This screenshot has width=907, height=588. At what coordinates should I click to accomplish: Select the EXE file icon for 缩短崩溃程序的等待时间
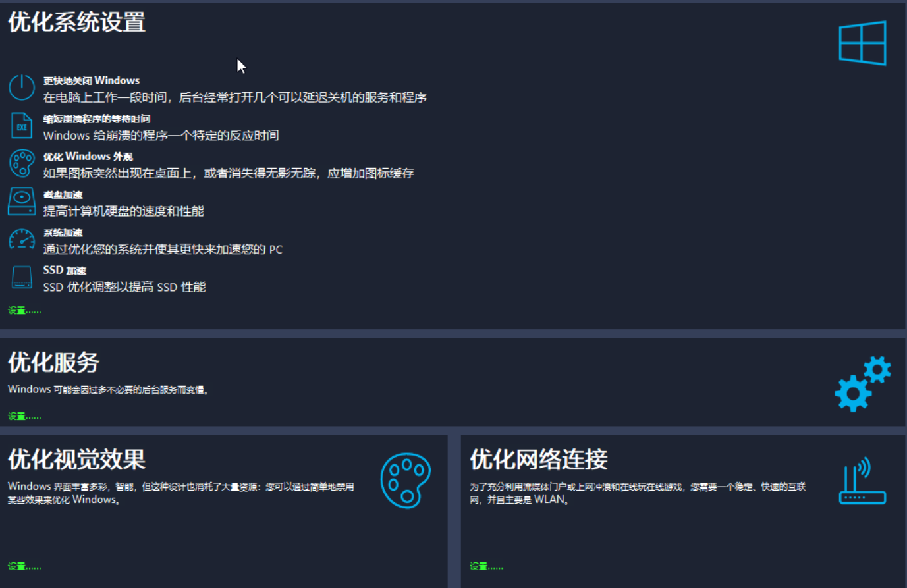tap(21, 125)
